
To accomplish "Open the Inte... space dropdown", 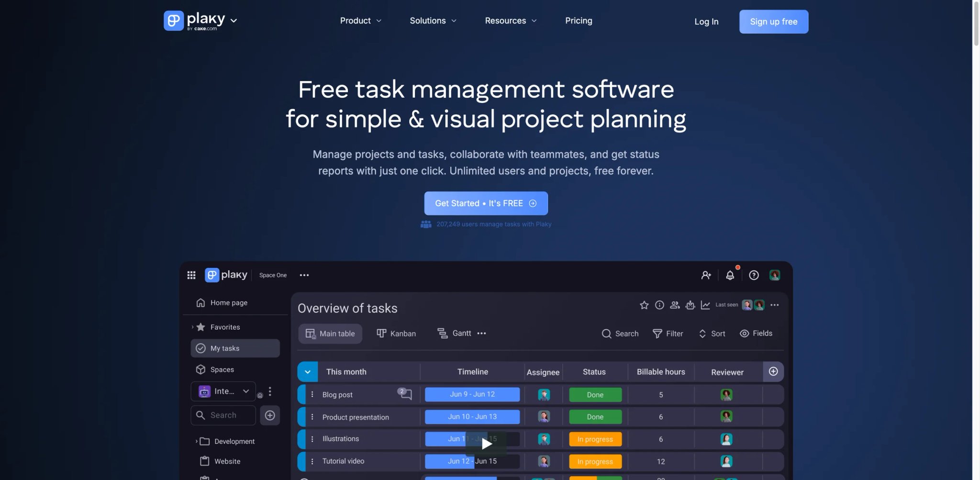I will [223, 391].
